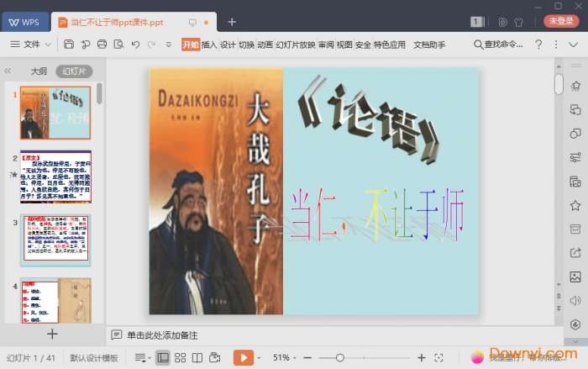Click the slide panel scrollbar thumb

99,93
